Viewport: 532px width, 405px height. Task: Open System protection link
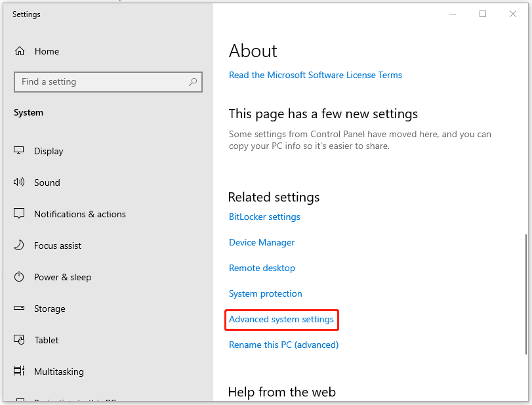click(x=265, y=293)
